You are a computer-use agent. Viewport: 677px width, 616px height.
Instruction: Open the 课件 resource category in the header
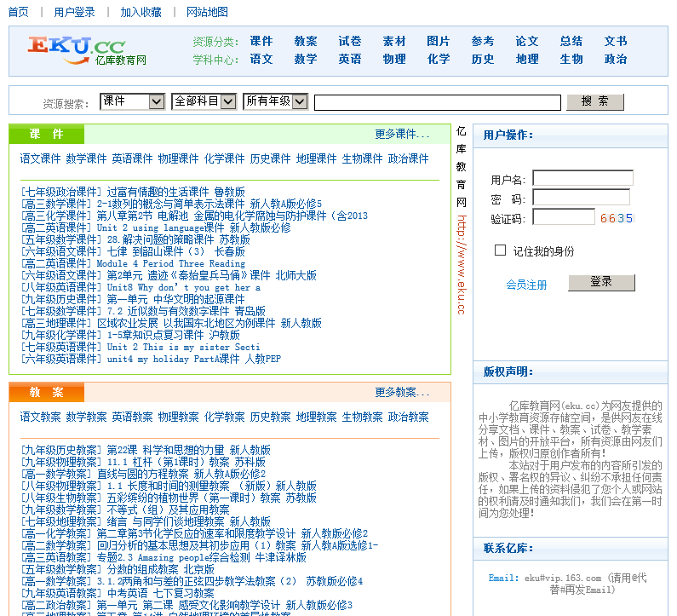point(261,41)
